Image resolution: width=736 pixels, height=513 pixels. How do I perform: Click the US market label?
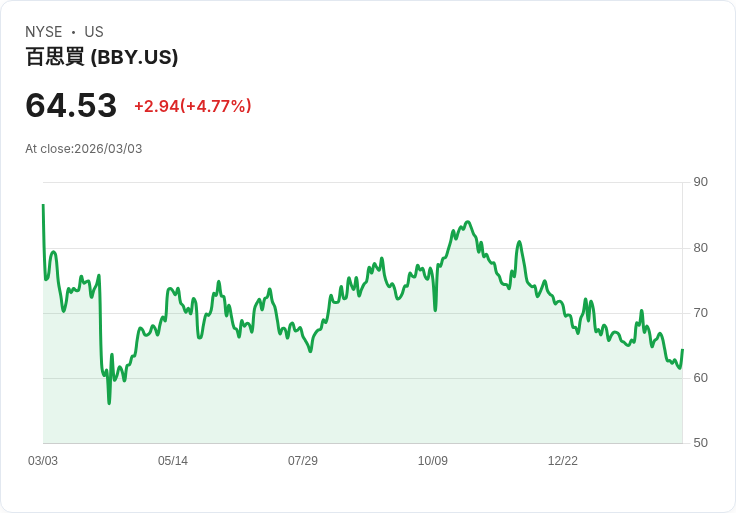(x=94, y=32)
